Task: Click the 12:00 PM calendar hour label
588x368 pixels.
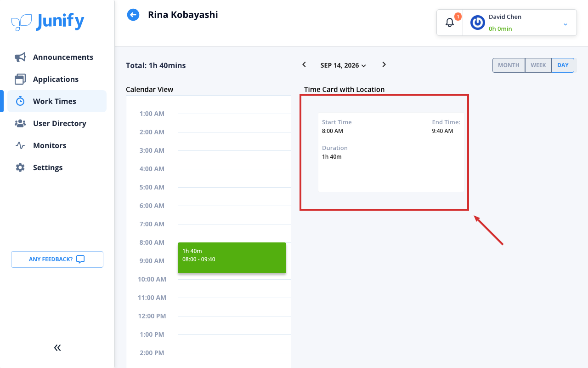Action: coord(152,316)
